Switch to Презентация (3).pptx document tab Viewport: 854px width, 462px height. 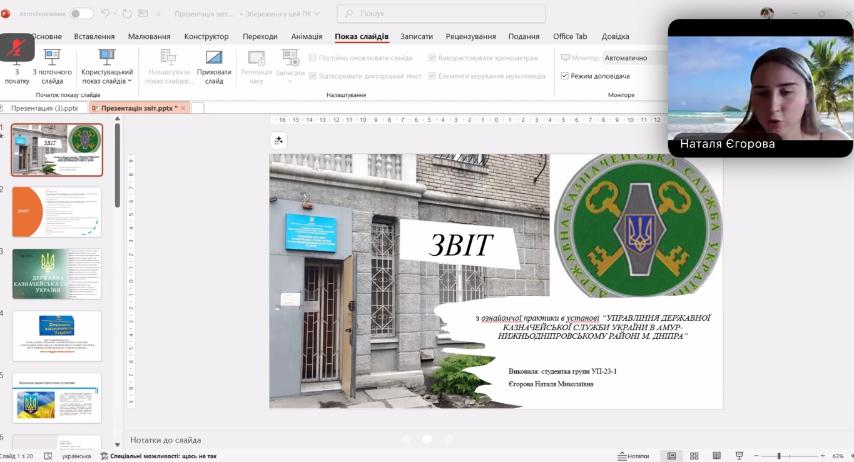[x=44, y=108]
